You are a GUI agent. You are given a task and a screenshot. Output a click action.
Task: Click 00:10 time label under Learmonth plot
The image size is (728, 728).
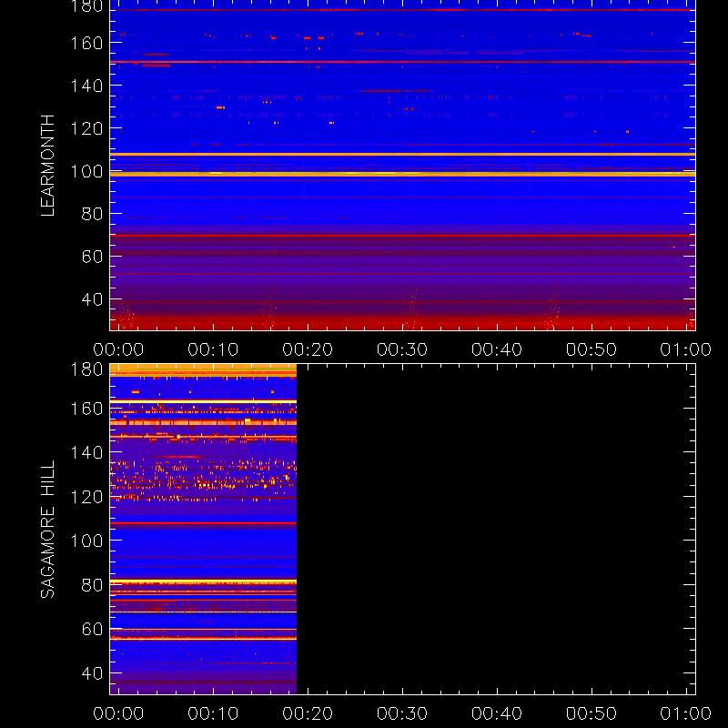(x=213, y=349)
